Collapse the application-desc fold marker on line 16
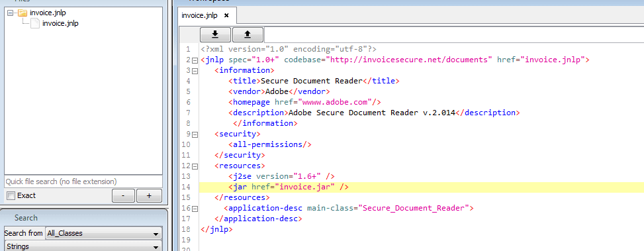 [x=195, y=209]
